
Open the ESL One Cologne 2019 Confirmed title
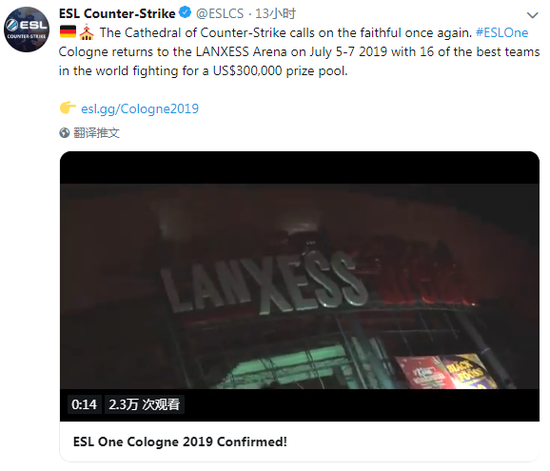[180, 442]
